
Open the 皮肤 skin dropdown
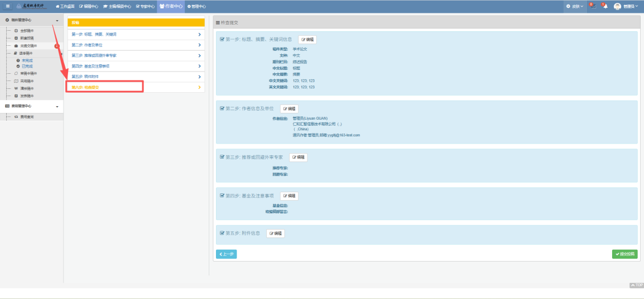575,6
